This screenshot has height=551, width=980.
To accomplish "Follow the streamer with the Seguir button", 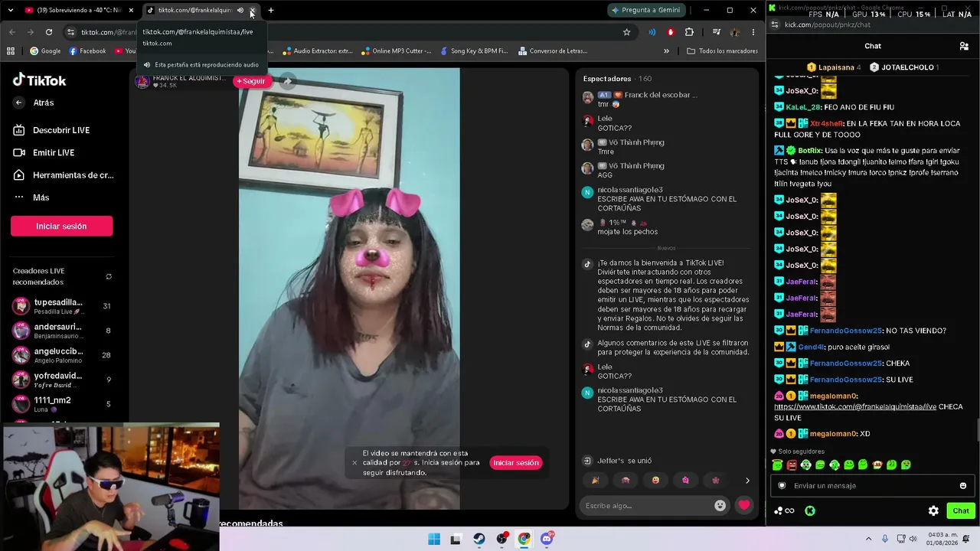I will (251, 81).
